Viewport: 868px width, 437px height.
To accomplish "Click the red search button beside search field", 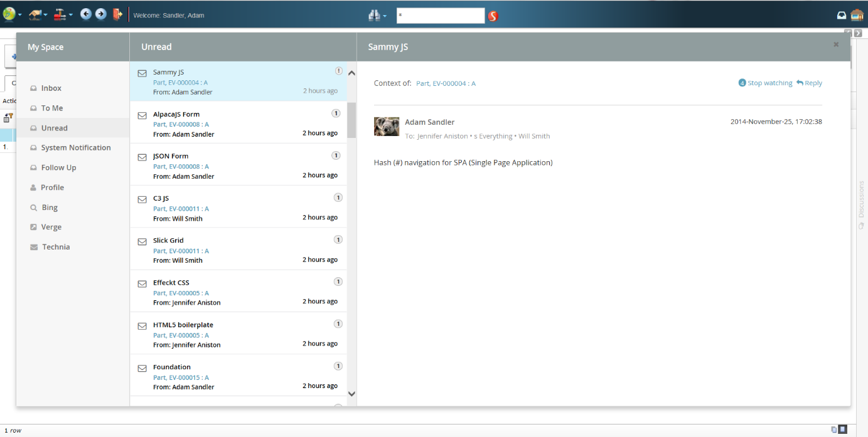I will pyautogui.click(x=493, y=16).
